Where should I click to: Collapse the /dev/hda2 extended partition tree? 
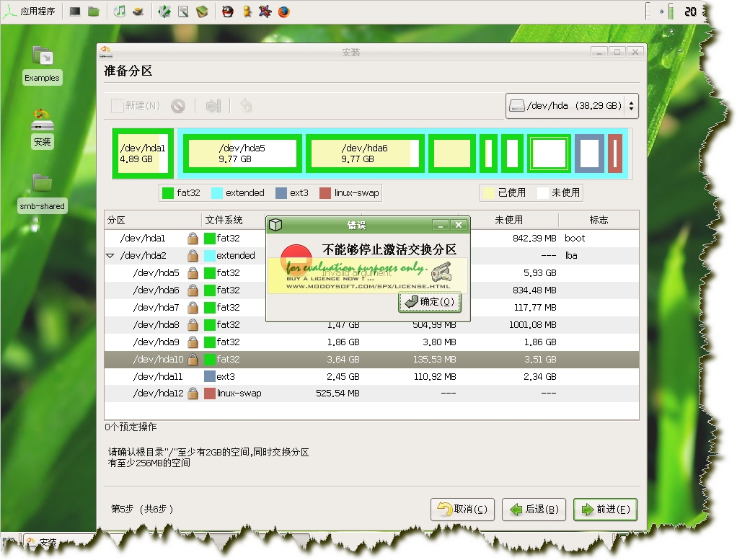(110, 256)
